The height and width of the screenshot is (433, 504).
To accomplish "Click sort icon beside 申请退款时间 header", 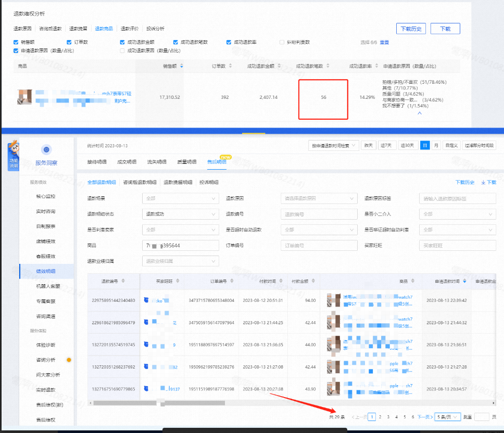I will (464, 281).
